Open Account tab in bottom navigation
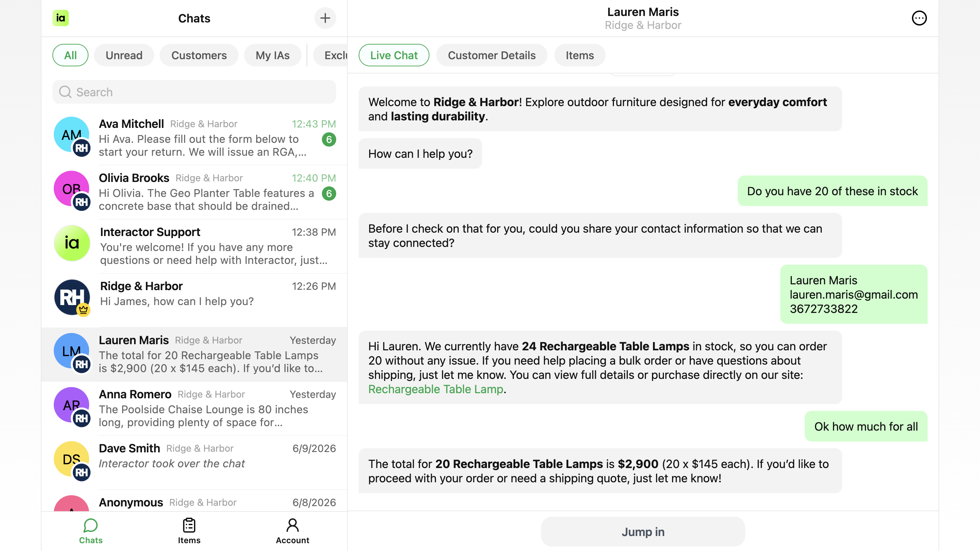The height and width of the screenshot is (551, 980). click(x=293, y=531)
